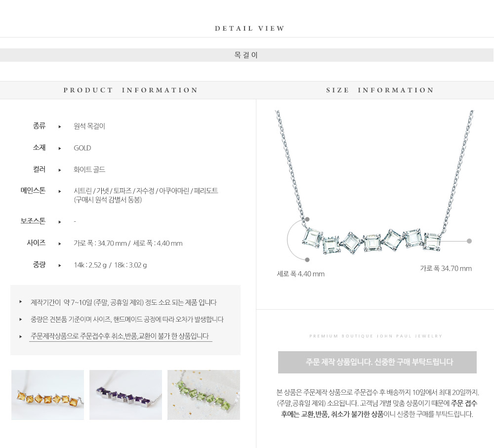Image resolution: width=494 pixels, height=448 pixels.
Task: Select the SIZE INFORMATION header
Action: [380, 90]
